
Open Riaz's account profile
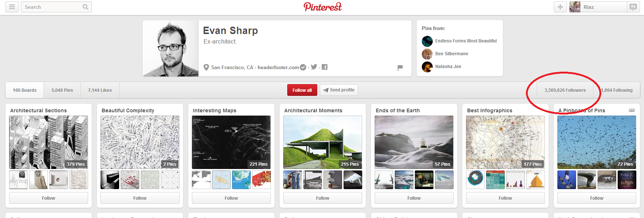click(x=598, y=7)
